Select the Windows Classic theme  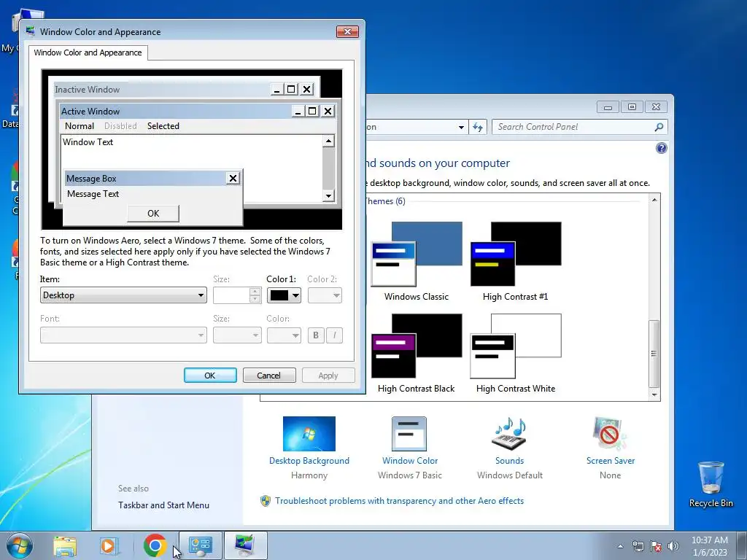click(x=417, y=262)
